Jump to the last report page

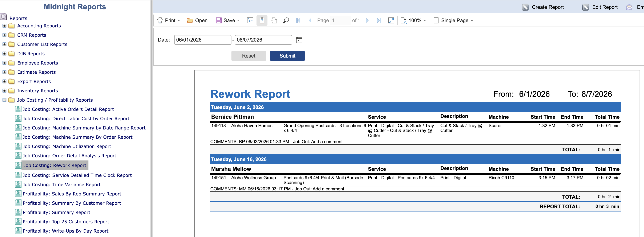click(379, 20)
